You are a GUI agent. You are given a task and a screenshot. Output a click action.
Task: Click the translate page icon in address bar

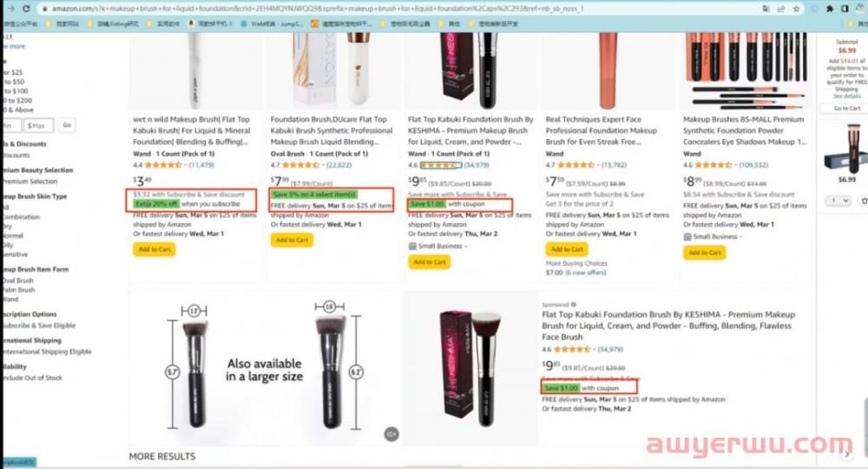(766, 9)
